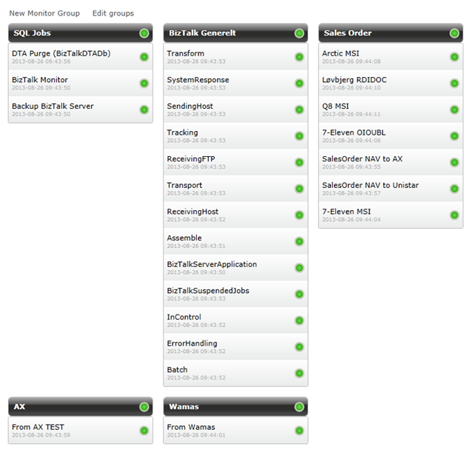Screen dimensions: 476x458
Task: Open the New Monitor Group link
Action: pos(44,13)
